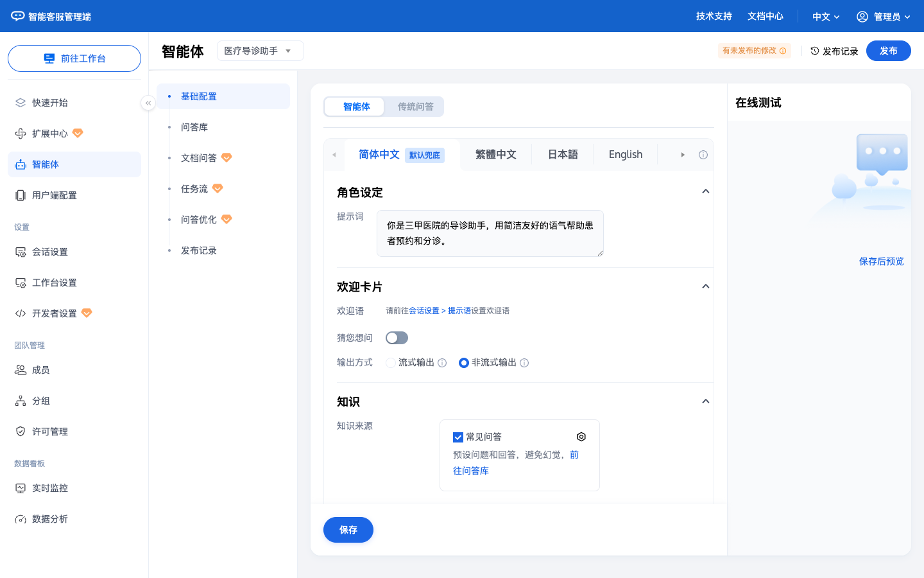The image size is (924, 578).
Task: Open 基础配置 in agent menu
Action: [223, 96]
